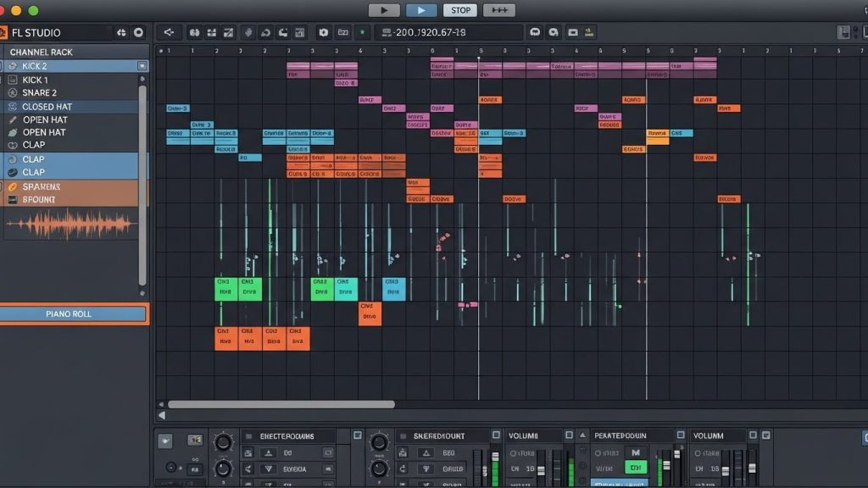
Task: Open the FL Studio app icon top-left
Action: coord(6,32)
